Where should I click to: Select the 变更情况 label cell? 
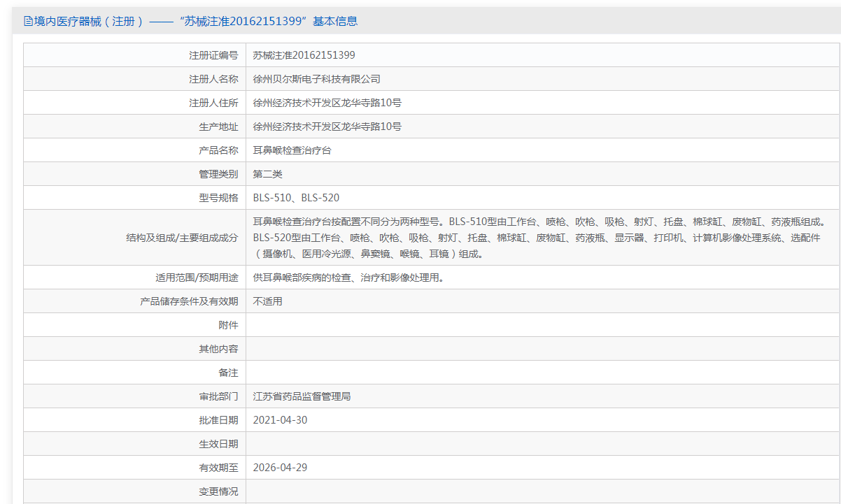coord(134,491)
